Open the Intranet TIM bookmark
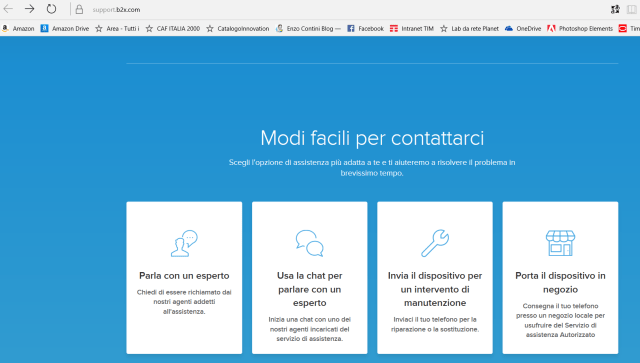This screenshot has height=363, width=640. (x=412, y=29)
